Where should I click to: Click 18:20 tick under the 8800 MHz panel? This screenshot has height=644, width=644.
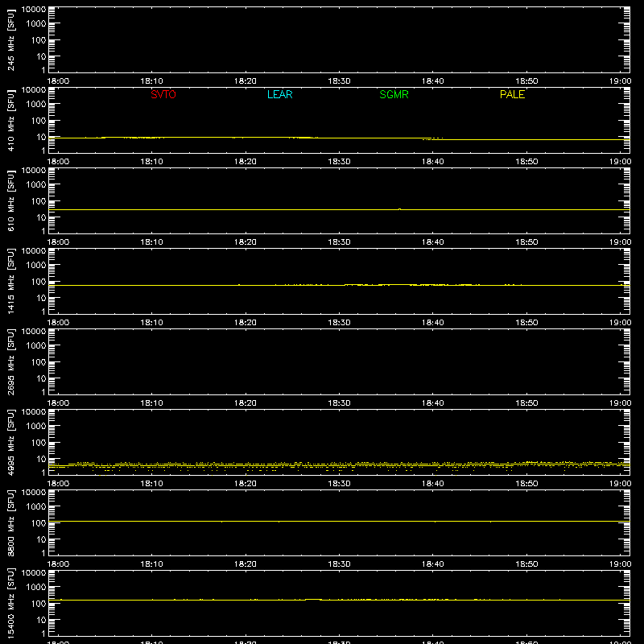coord(246,564)
